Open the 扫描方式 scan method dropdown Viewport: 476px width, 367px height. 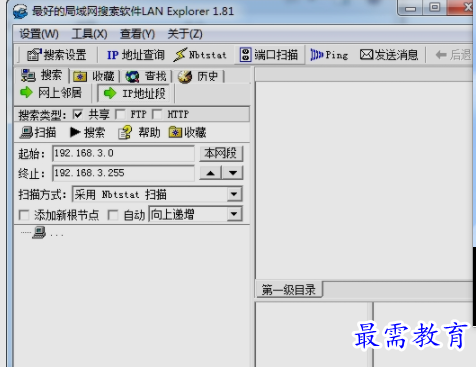click(234, 194)
